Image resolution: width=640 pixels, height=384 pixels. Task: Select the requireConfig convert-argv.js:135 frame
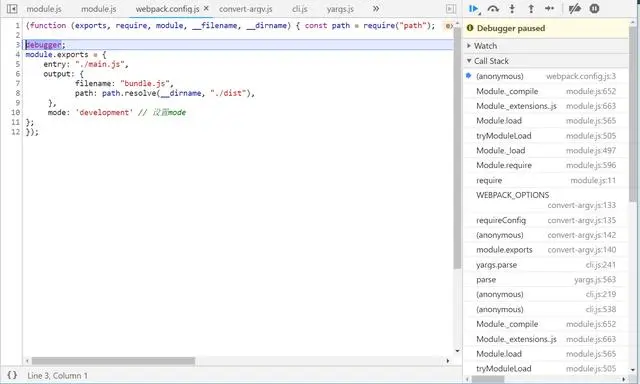546,220
